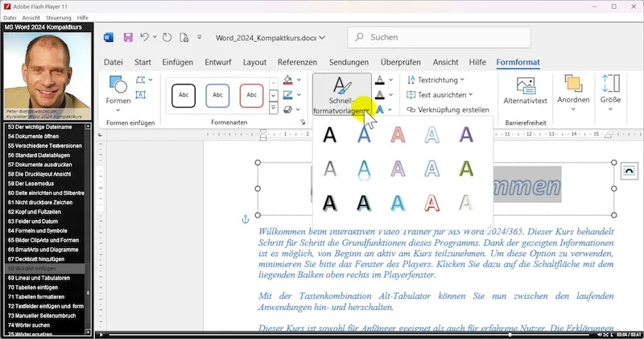
Task: Click the lesson list scroll down arrow
Action: click(88, 332)
